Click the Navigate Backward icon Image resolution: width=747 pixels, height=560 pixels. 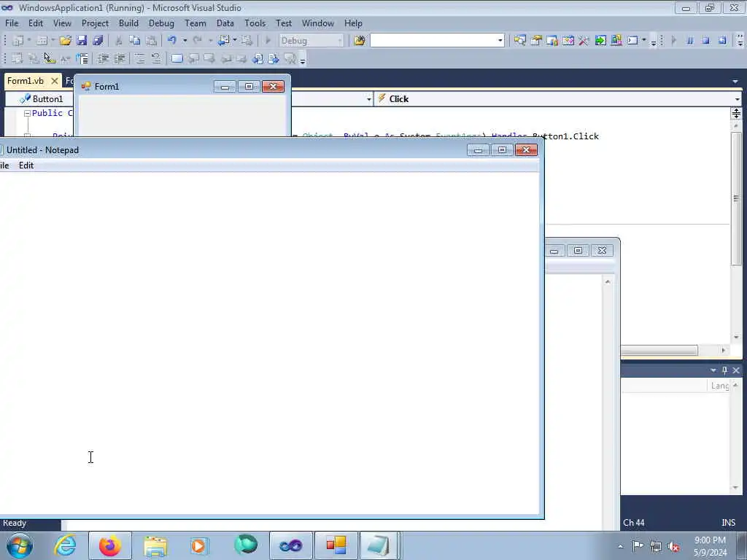[223, 41]
